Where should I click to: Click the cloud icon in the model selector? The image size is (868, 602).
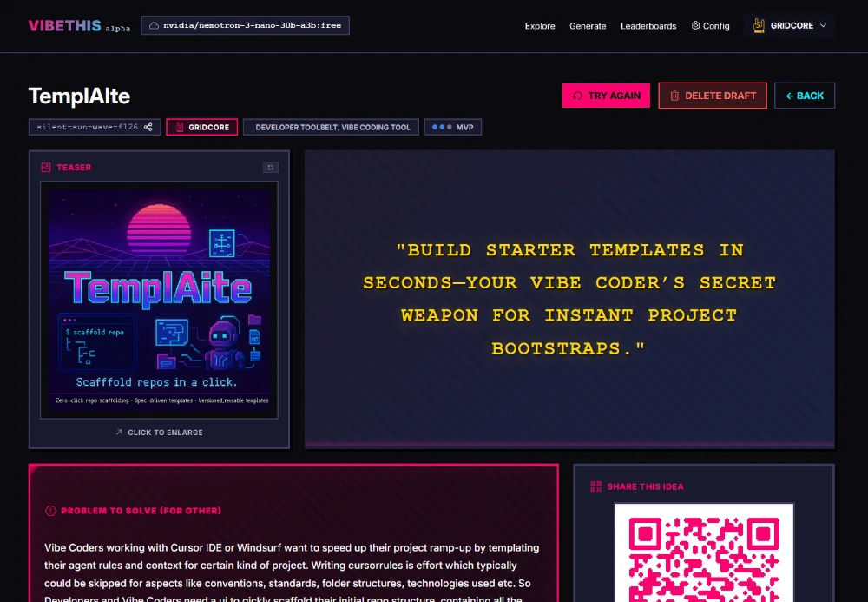click(x=154, y=26)
